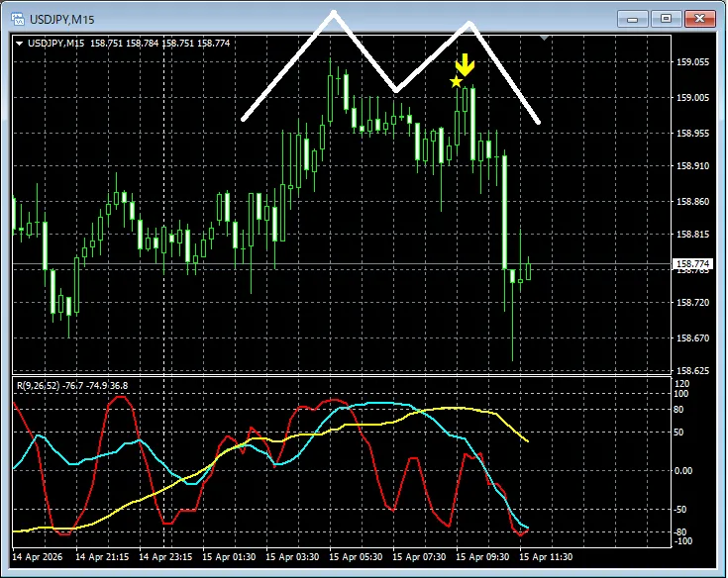The width and height of the screenshot is (728, 578).
Task: Select the yellow star marker
Action: [x=456, y=81]
